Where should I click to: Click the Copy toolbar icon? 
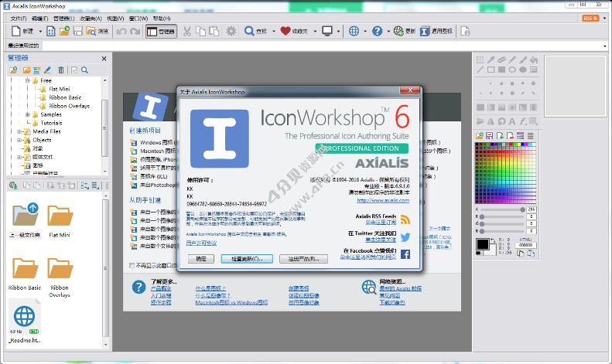pyautogui.click(x=200, y=31)
